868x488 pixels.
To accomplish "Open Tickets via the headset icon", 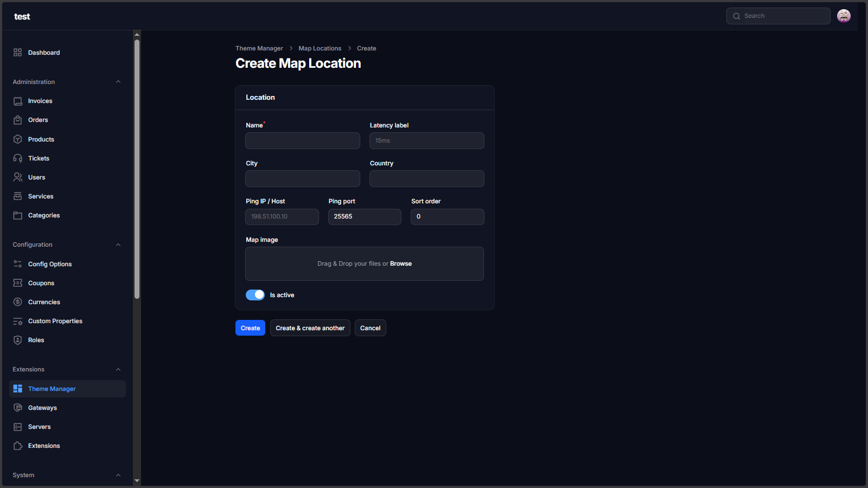I will [18, 158].
